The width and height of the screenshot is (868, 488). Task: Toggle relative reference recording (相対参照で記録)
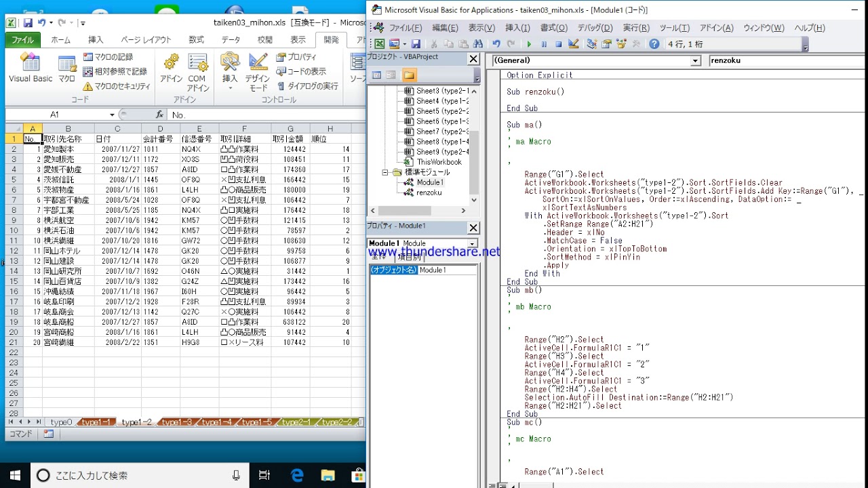[115, 71]
